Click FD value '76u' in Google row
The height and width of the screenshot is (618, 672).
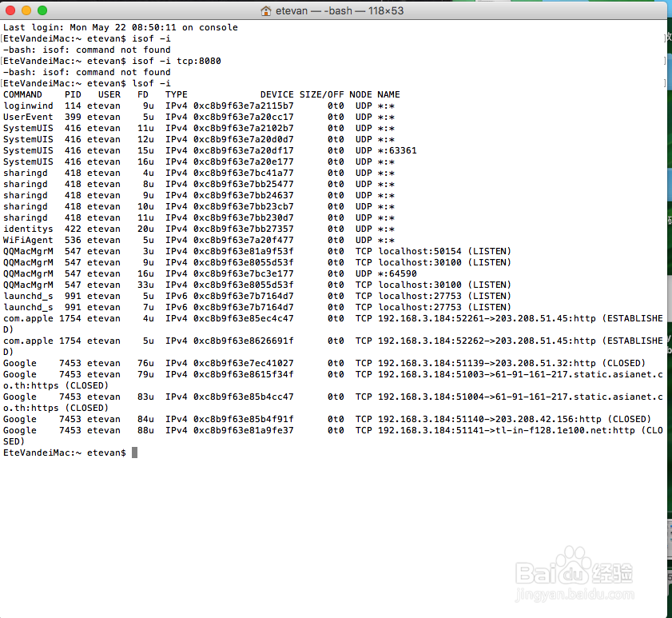click(x=145, y=363)
